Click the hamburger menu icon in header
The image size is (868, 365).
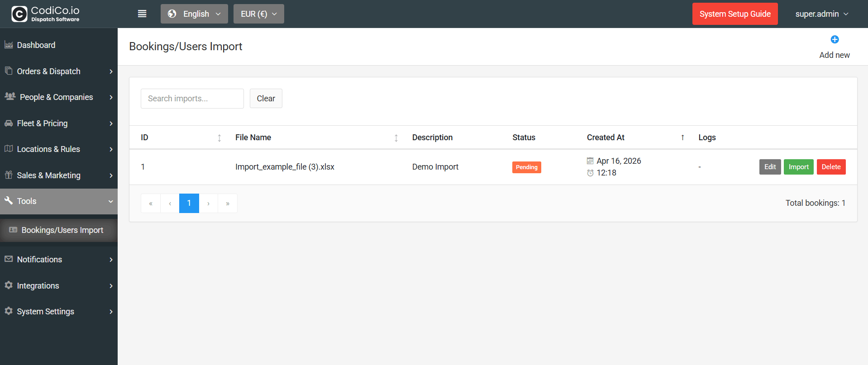coord(142,14)
